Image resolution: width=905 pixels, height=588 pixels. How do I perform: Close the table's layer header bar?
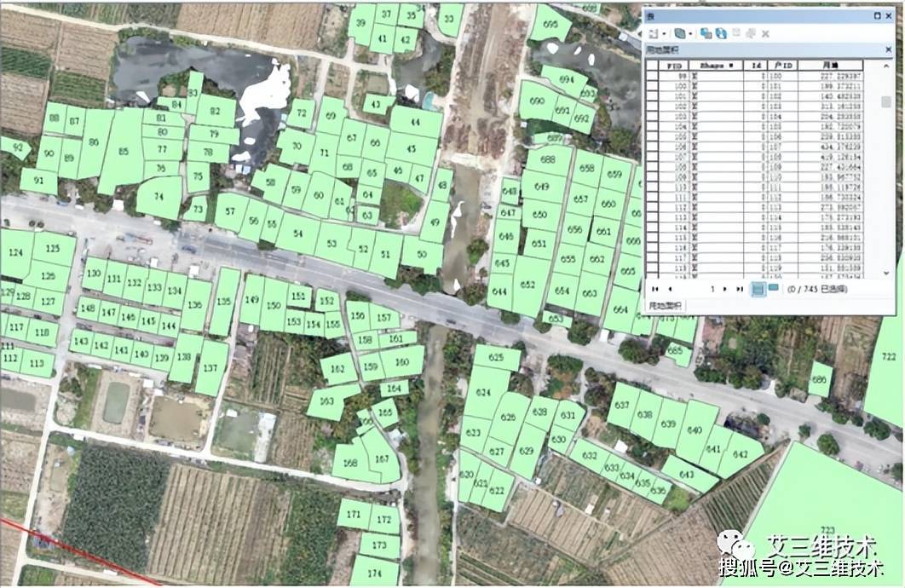pyautogui.click(x=887, y=50)
